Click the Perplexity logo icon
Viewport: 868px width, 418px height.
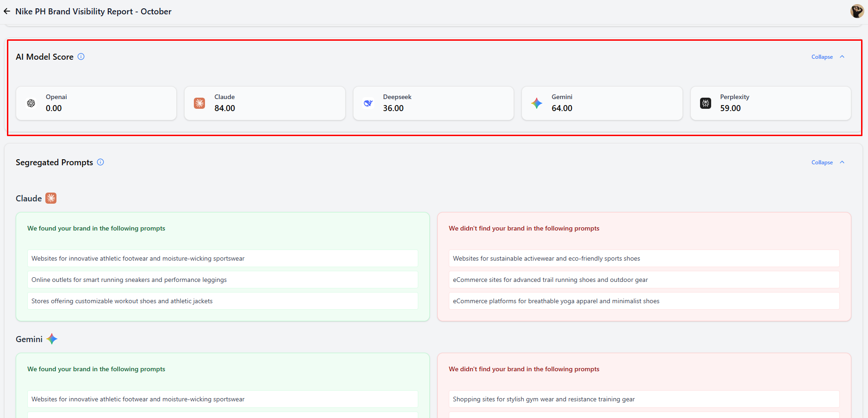point(705,103)
